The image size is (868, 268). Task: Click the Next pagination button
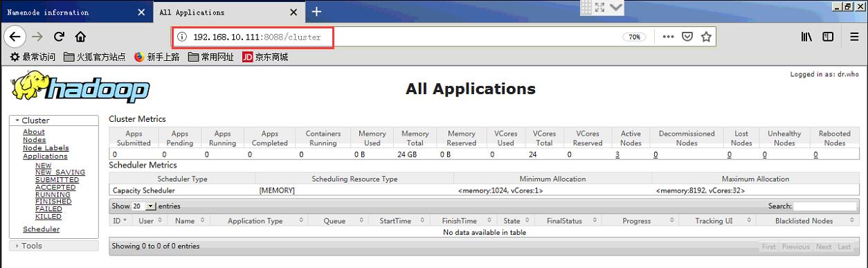pyautogui.click(x=824, y=247)
